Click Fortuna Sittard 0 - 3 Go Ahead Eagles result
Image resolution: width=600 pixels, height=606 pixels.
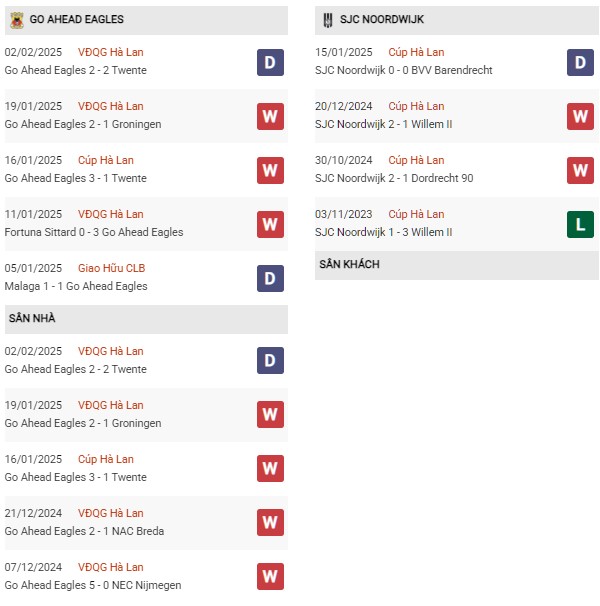pos(94,232)
